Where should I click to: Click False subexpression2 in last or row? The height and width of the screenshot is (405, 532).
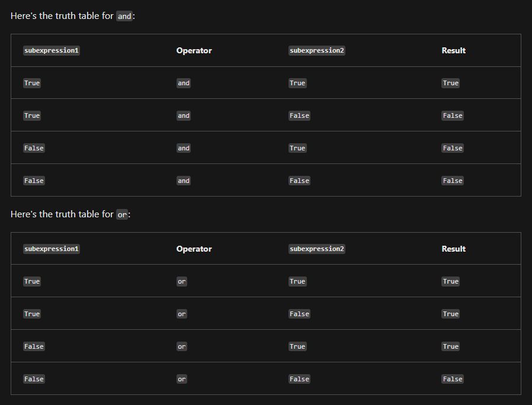coord(299,379)
